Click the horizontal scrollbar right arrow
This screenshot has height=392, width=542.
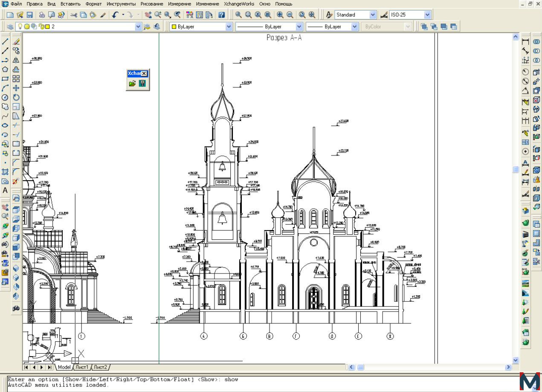tap(508, 367)
